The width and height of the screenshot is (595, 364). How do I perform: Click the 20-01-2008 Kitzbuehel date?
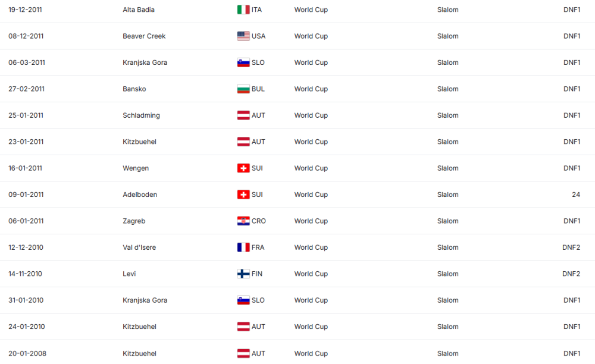[x=27, y=353]
